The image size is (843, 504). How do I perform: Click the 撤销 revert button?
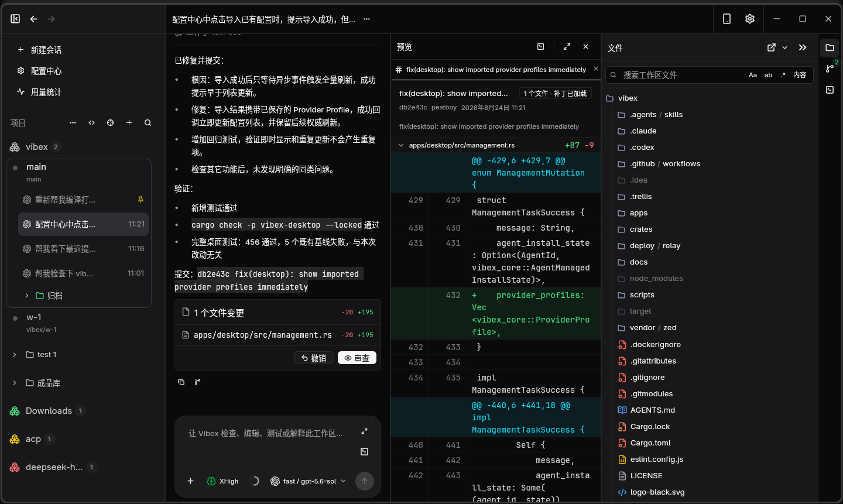(314, 358)
